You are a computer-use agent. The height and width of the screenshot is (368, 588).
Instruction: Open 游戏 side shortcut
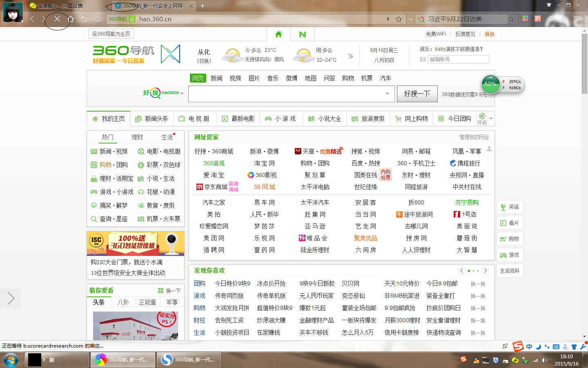click(510, 255)
